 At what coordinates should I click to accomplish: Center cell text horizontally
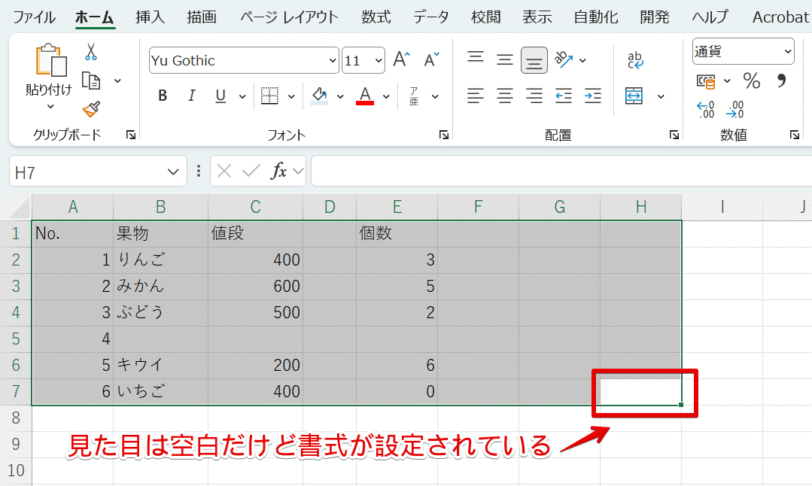[504, 96]
